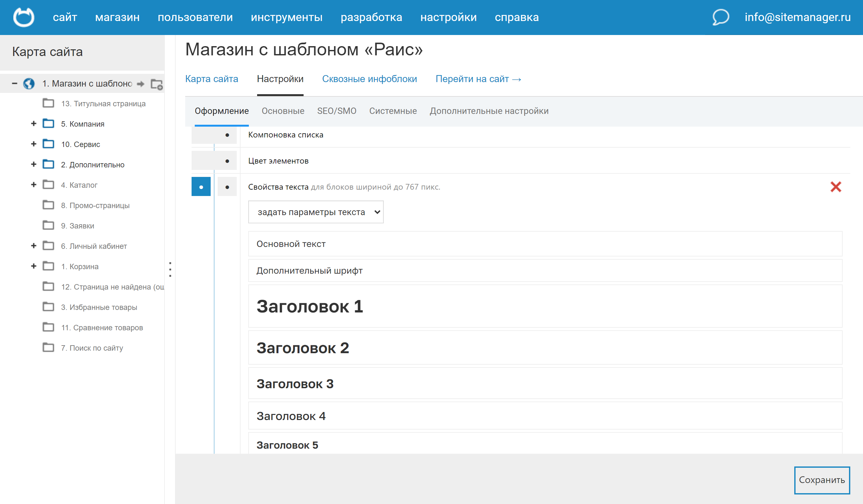Open the инструменты menu
Image resolution: width=863 pixels, height=504 pixels.
(287, 17)
